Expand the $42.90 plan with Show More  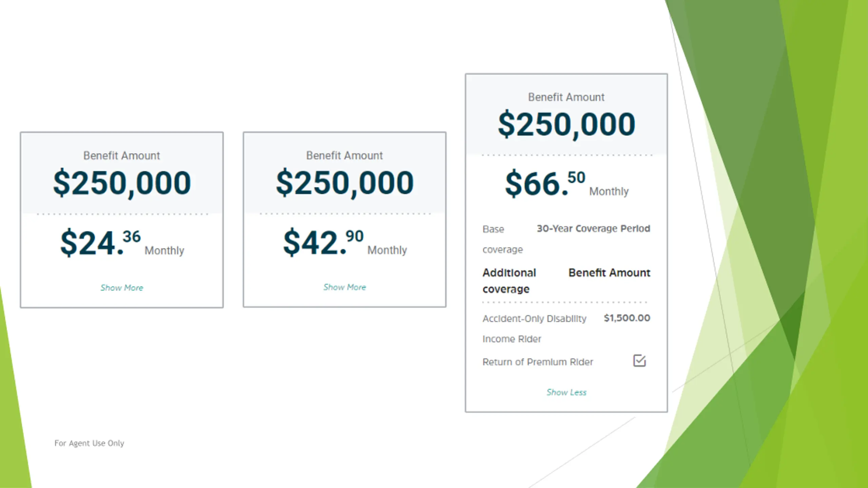[344, 287]
